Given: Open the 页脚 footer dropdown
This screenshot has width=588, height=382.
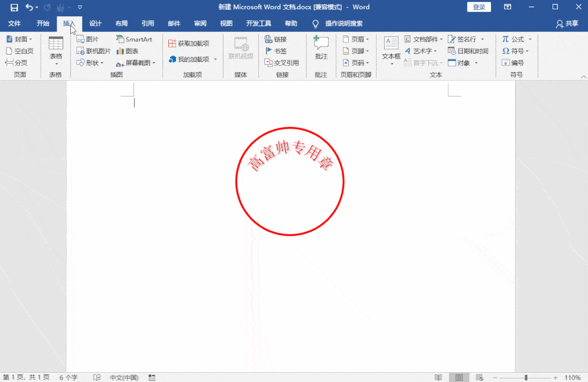Looking at the screenshot, I should coord(356,51).
